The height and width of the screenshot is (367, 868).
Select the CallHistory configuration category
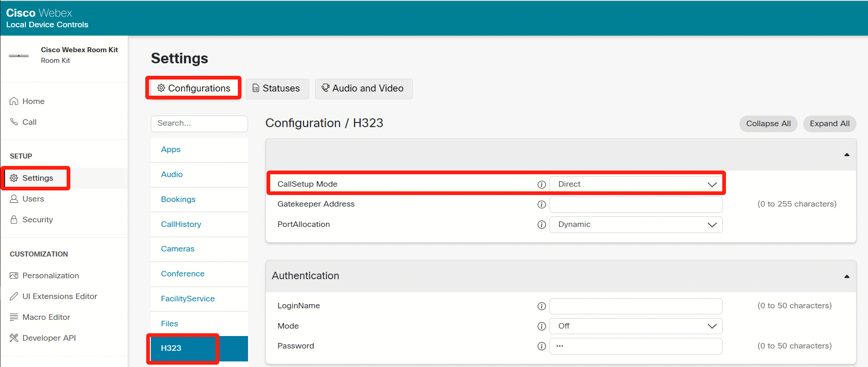[199, 224]
